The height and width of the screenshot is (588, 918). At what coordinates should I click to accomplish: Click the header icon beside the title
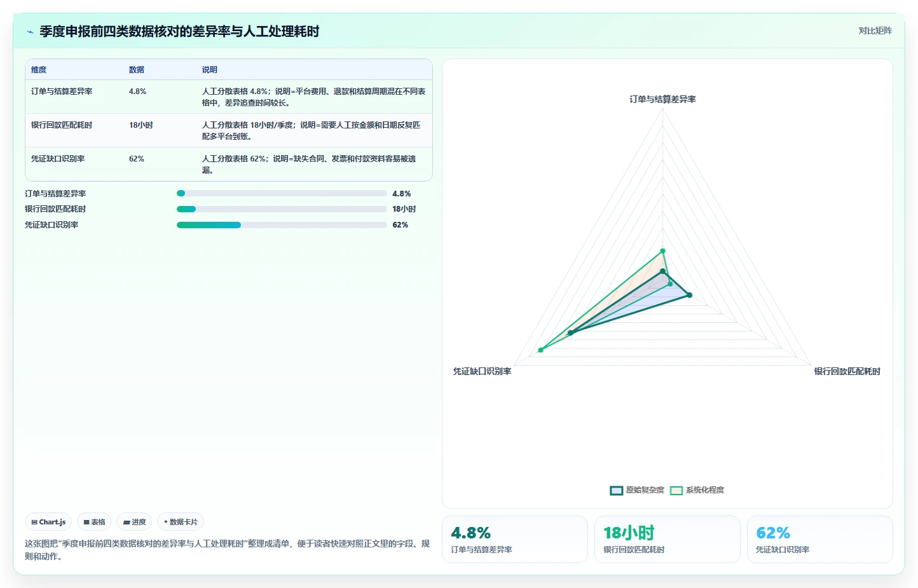pos(30,32)
